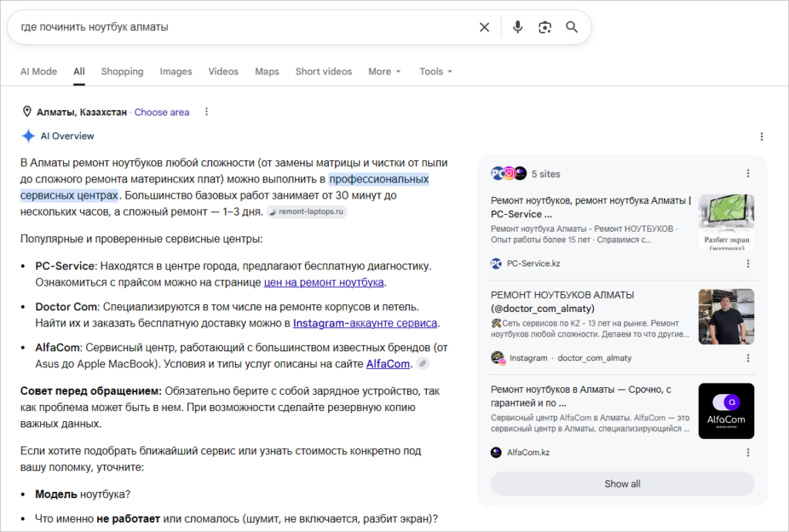Viewport: 789px width, 532px height.
Task: Click the Алматы, Казахстан location text
Action: [82, 112]
